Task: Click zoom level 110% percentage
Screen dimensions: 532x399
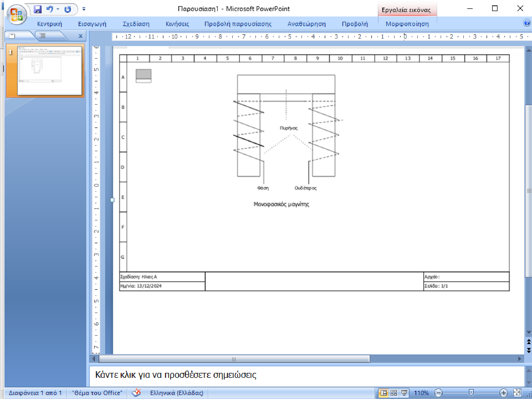Action: [421, 393]
